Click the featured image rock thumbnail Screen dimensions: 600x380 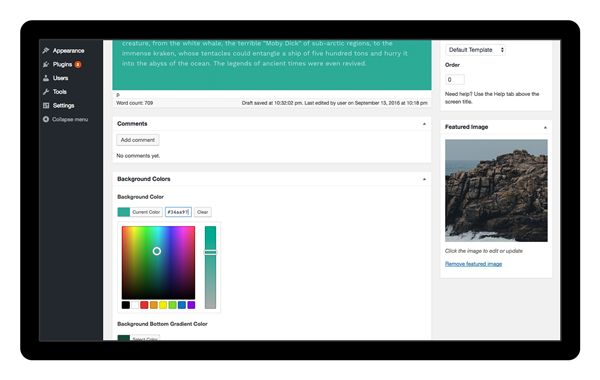coord(496,191)
